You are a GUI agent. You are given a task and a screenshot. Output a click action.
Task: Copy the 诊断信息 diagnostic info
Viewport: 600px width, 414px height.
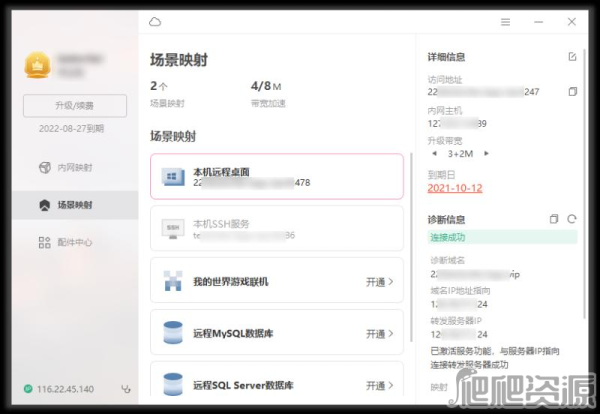click(x=554, y=219)
